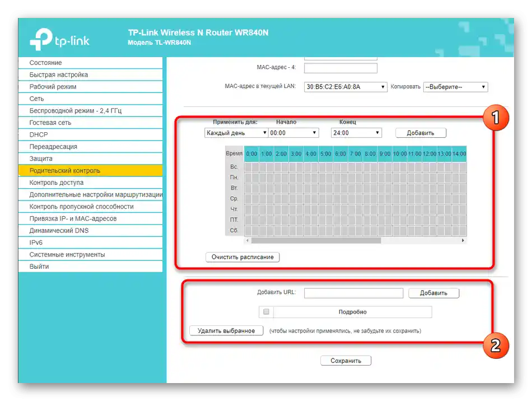Click the Сб. day row label

pos(234,230)
